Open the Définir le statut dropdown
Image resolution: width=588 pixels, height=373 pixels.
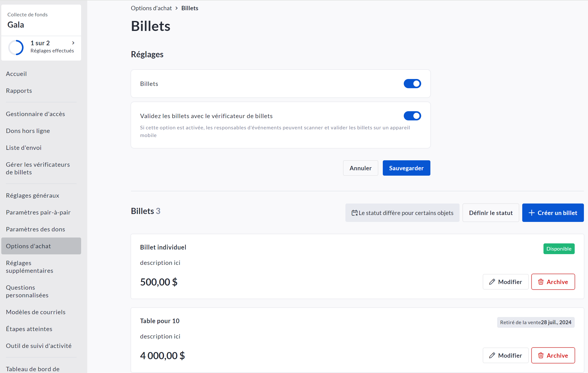491,213
